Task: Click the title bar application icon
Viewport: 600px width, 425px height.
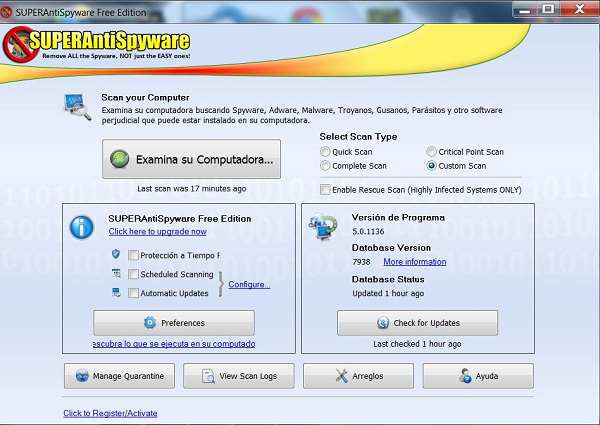Action: [x=6, y=12]
